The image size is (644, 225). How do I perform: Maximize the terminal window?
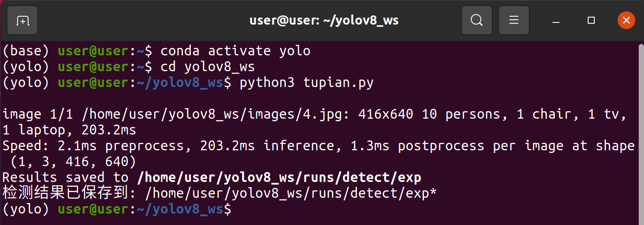tap(591, 21)
